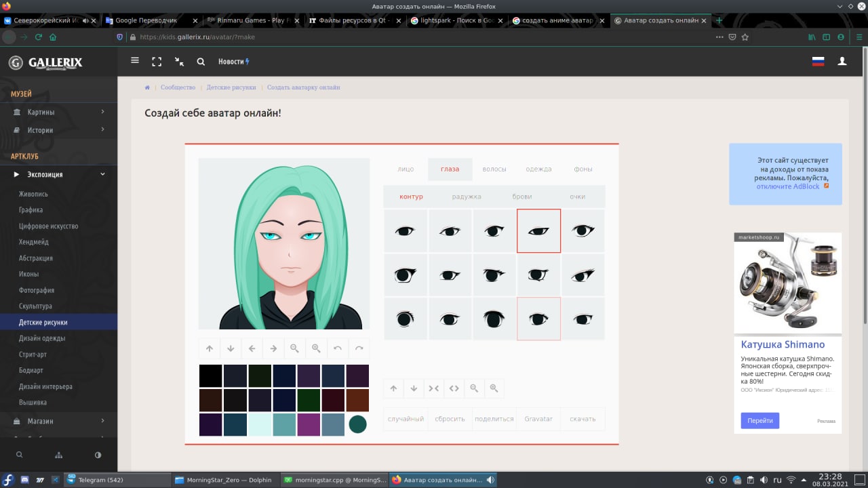Open the user profile icon
This screenshot has width=868, height=488.
842,62
